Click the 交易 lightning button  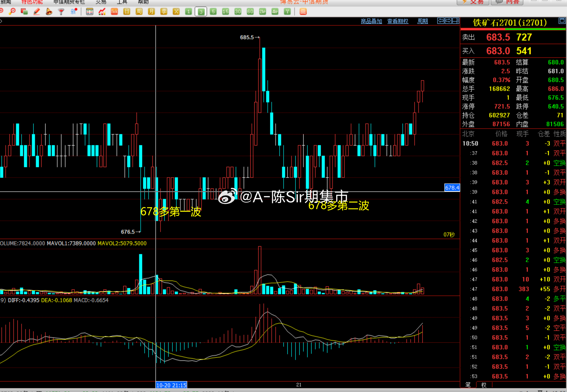[x=473, y=2]
